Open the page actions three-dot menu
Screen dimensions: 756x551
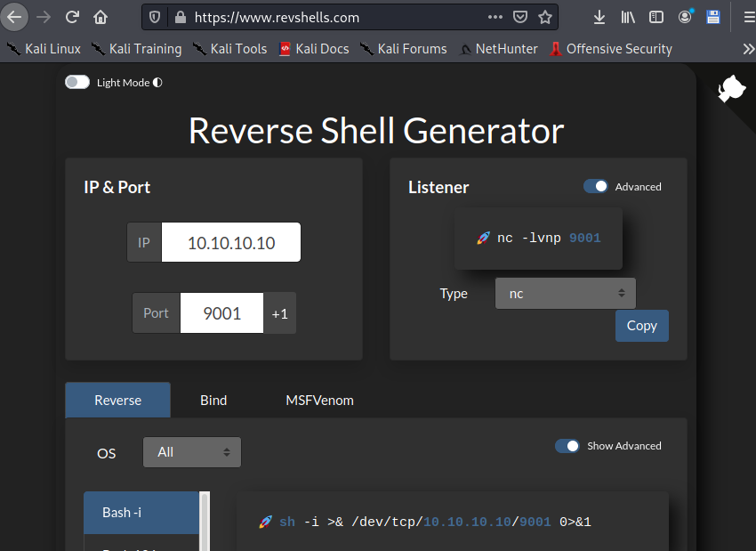click(495, 17)
